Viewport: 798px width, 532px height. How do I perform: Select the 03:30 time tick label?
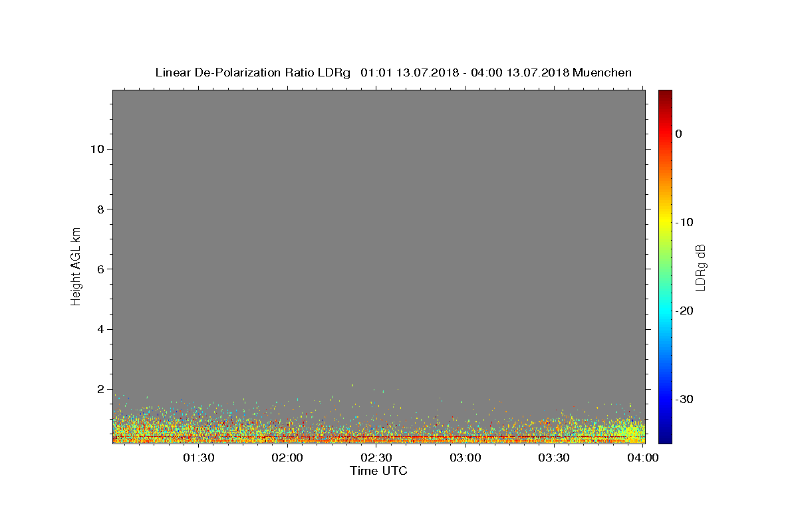(x=554, y=458)
